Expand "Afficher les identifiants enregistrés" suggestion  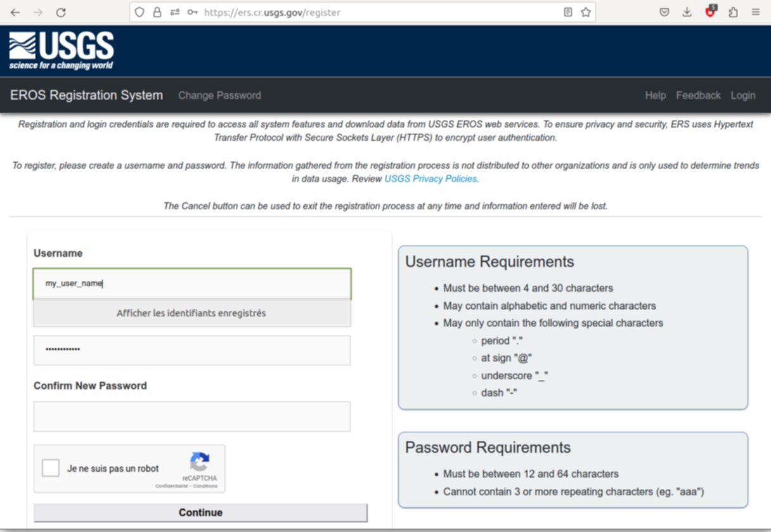[191, 313]
